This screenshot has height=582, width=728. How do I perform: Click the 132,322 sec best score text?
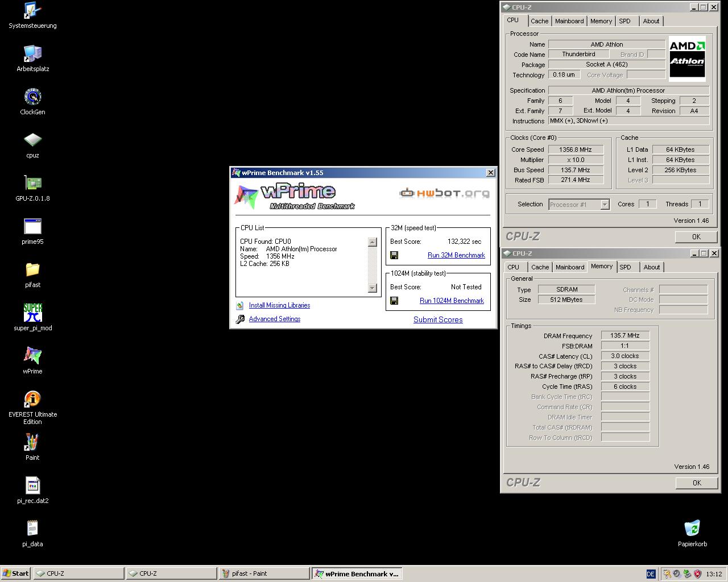click(x=464, y=242)
